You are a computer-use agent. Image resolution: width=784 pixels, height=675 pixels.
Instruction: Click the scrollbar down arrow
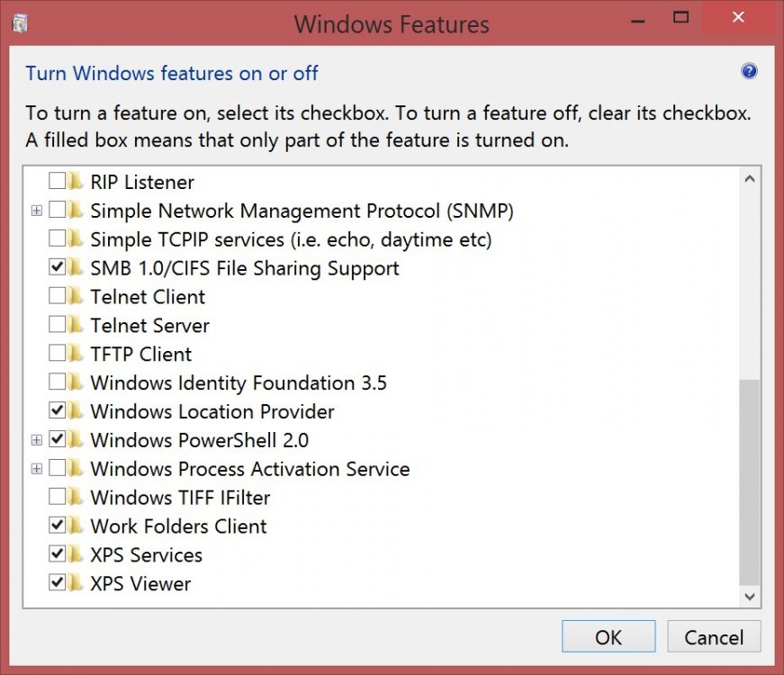tap(750, 596)
